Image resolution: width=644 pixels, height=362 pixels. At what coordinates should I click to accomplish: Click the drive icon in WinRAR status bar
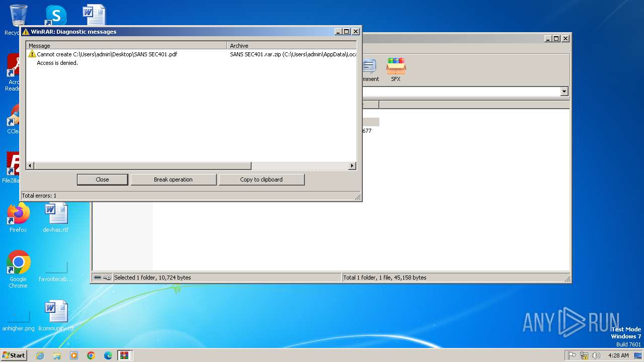tap(98, 278)
